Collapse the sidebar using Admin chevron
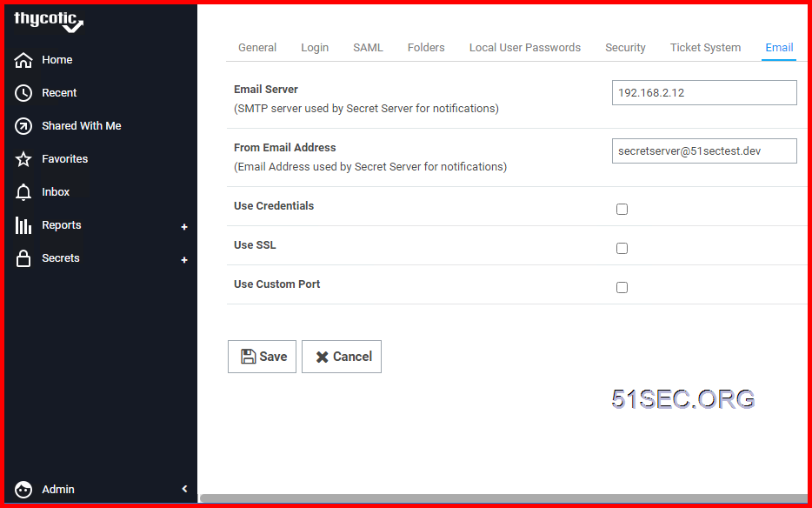The height and width of the screenshot is (508, 812). point(184,489)
